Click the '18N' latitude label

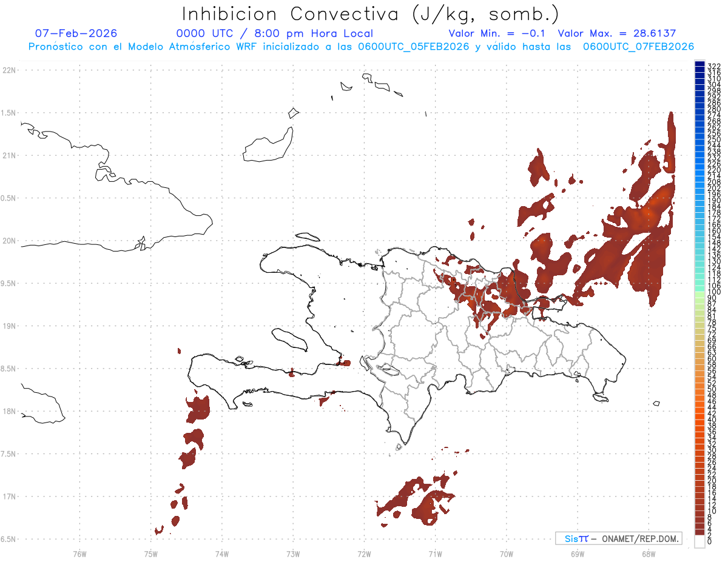point(9,411)
